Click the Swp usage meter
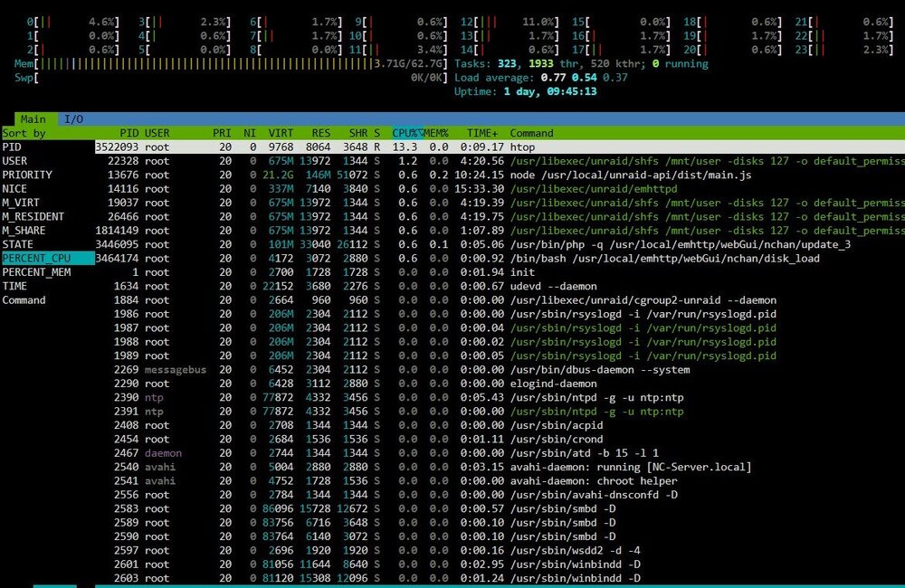Viewport: 905px width, 588px height. 231,77
